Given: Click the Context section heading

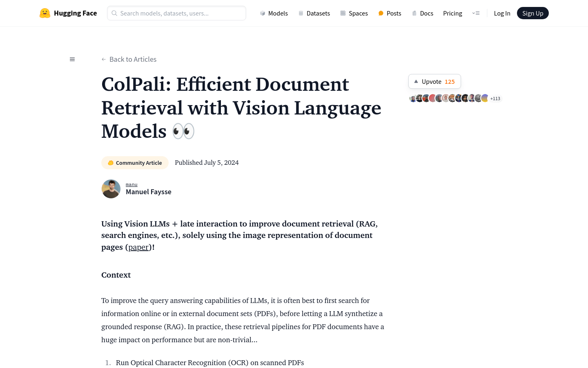Looking at the screenshot, I should (x=116, y=275).
